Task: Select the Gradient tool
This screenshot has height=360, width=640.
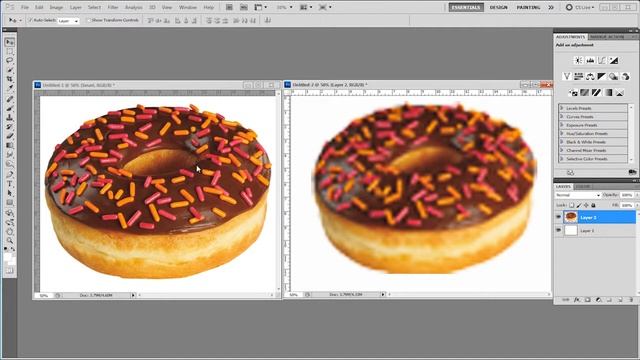Action: pos(10,145)
